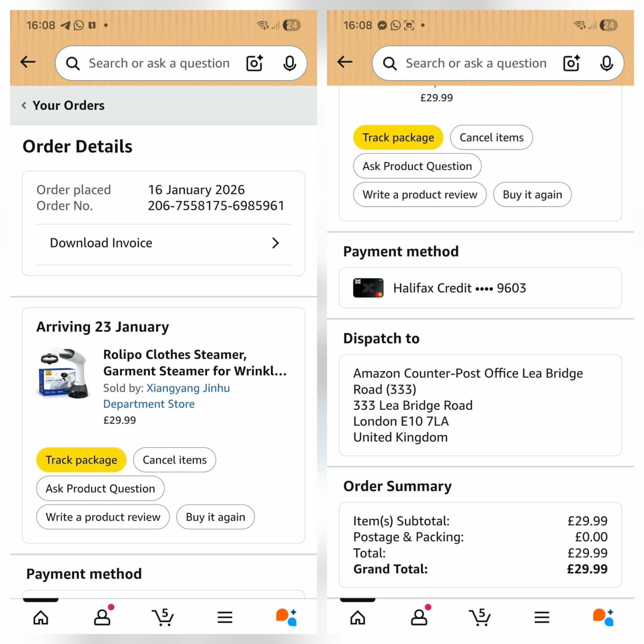Focus the left Search or ask a question field

point(159,63)
